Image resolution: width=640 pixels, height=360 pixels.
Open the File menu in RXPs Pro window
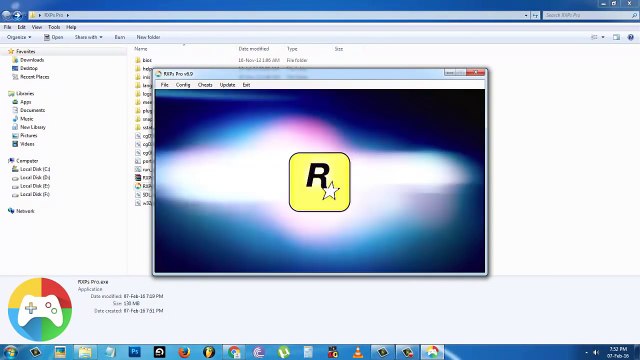pos(164,85)
